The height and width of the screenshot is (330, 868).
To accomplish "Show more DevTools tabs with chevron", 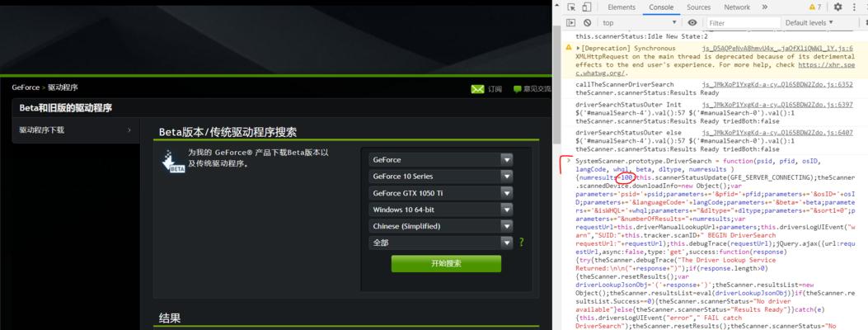I will [764, 7].
